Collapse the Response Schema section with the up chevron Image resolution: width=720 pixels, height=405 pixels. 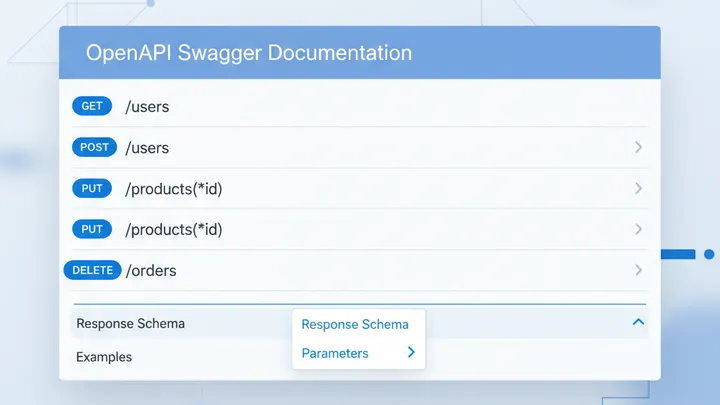(638, 323)
